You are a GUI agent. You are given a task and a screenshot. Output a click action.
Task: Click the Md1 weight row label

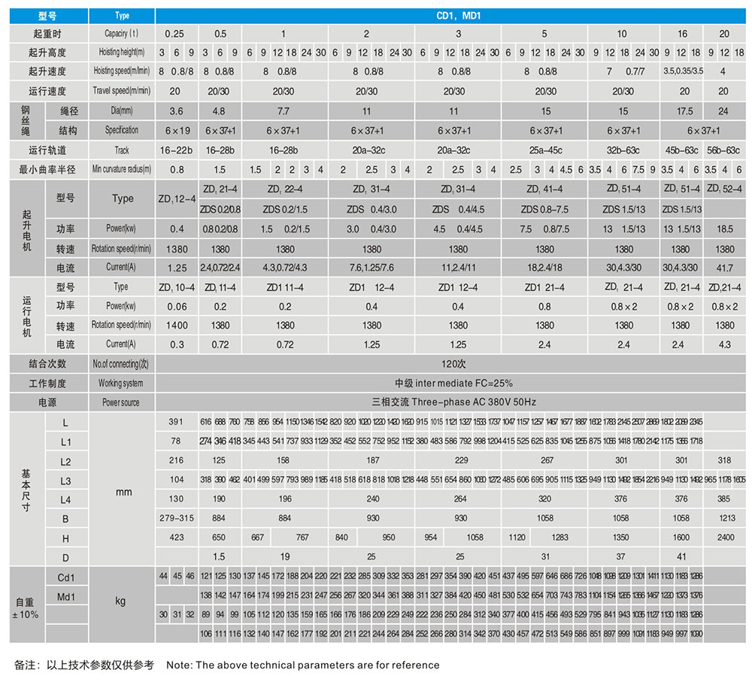(66, 595)
